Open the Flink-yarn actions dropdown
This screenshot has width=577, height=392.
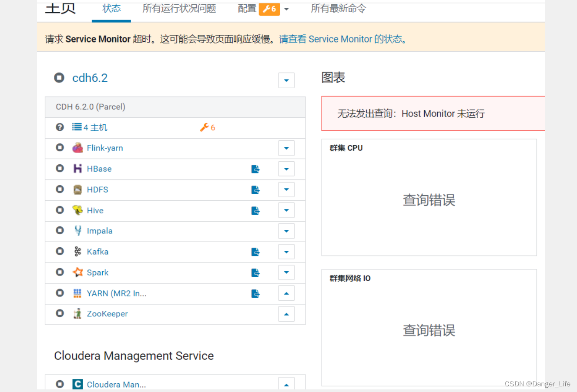click(x=286, y=148)
